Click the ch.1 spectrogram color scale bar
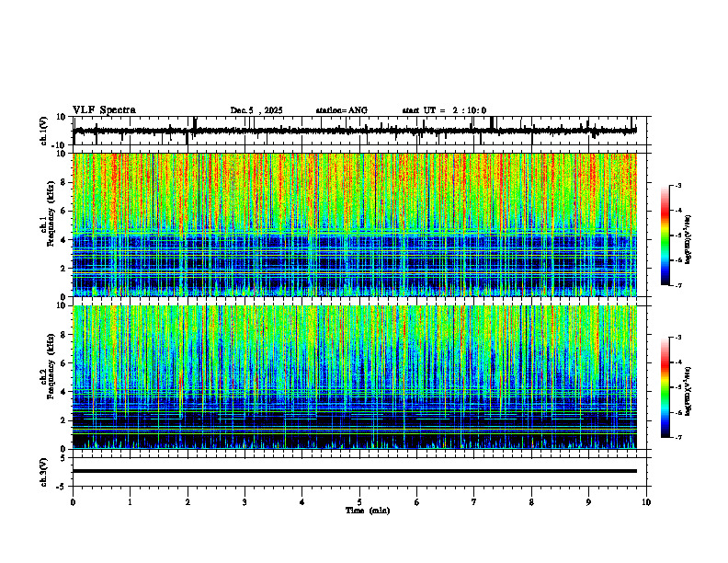728x563 pixels. (665, 236)
